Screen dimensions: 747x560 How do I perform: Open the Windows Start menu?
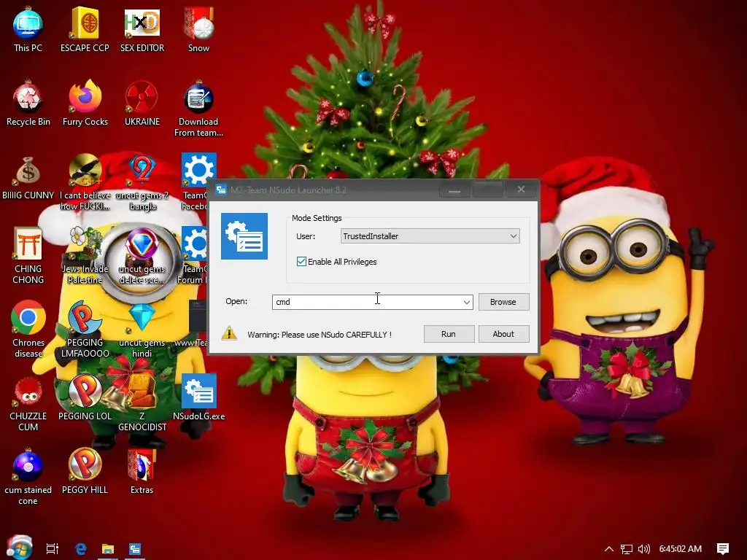click(19, 548)
